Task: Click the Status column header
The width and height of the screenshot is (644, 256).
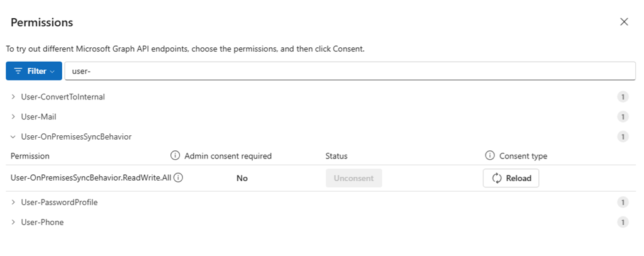Action: pyautogui.click(x=336, y=156)
